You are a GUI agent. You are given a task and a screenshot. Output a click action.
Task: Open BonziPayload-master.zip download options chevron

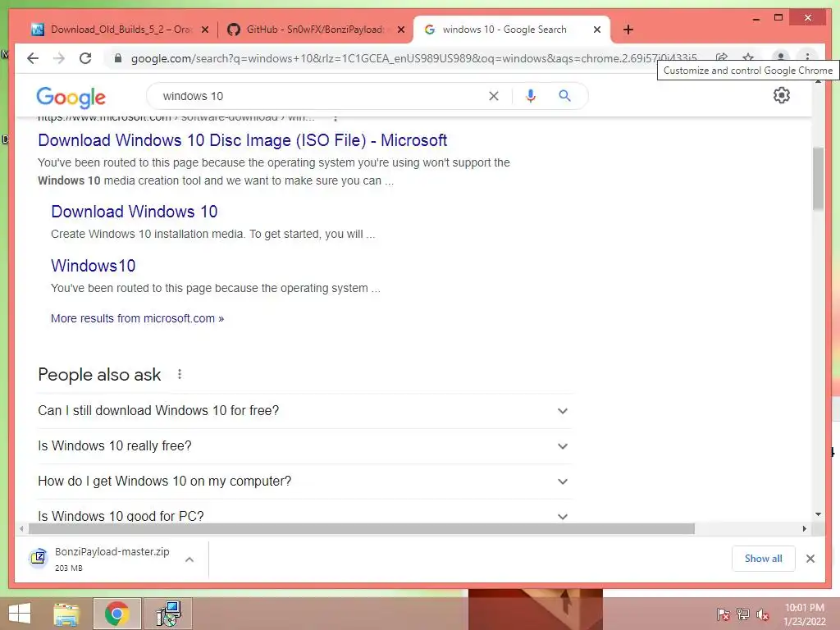(189, 559)
